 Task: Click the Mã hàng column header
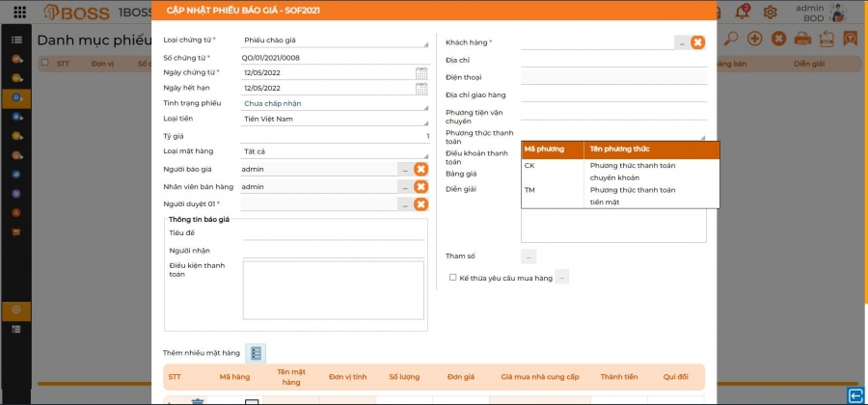tap(234, 377)
